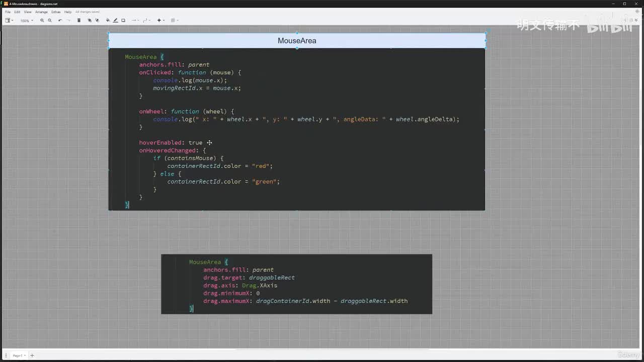The height and width of the screenshot is (362, 644).
Task: Toggle the shadow icon in toolbar
Action: pyautogui.click(x=123, y=21)
